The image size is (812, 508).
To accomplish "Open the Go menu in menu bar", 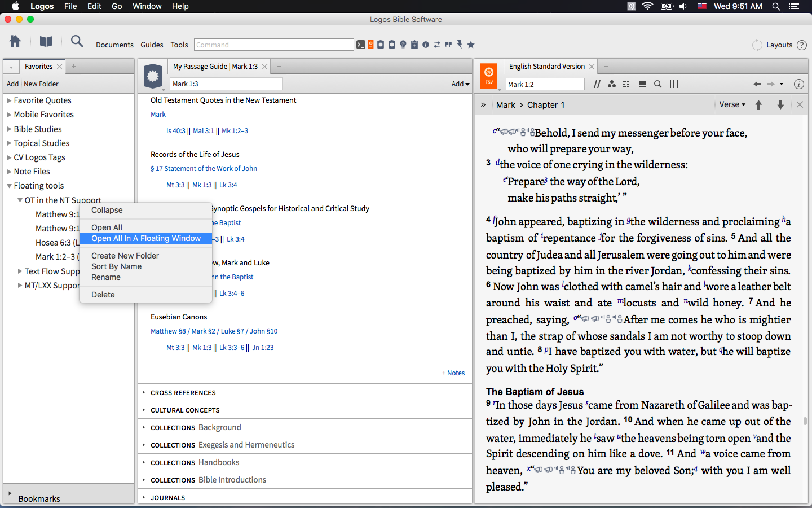I will coord(117,6).
